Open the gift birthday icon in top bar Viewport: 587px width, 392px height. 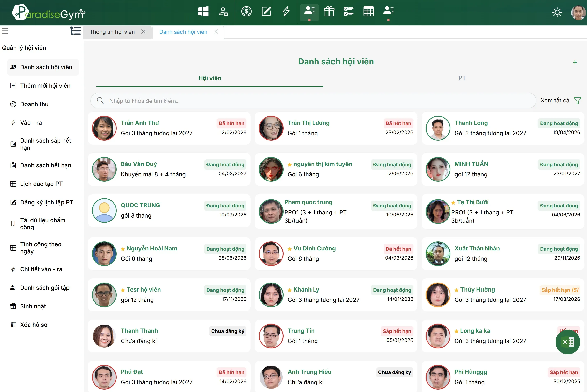(329, 12)
